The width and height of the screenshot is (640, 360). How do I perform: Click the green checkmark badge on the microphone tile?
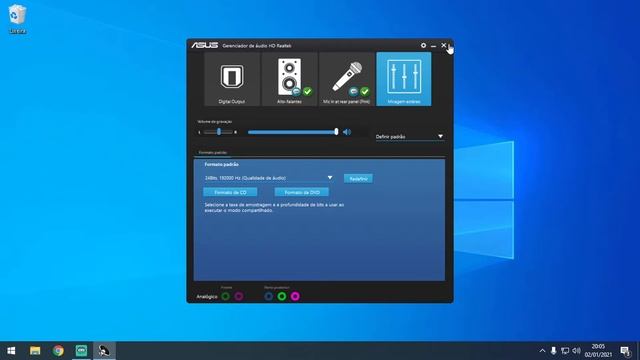tap(364, 91)
